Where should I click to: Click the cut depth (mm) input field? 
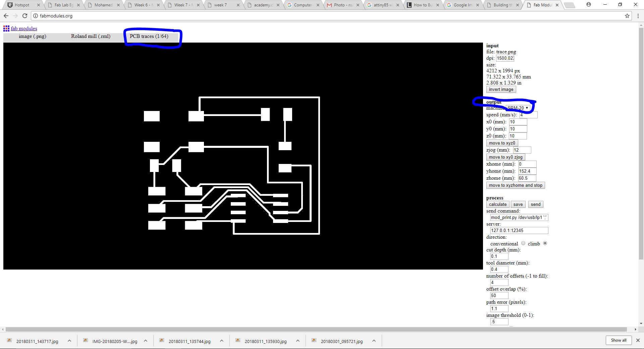pyautogui.click(x=499, y=256)
